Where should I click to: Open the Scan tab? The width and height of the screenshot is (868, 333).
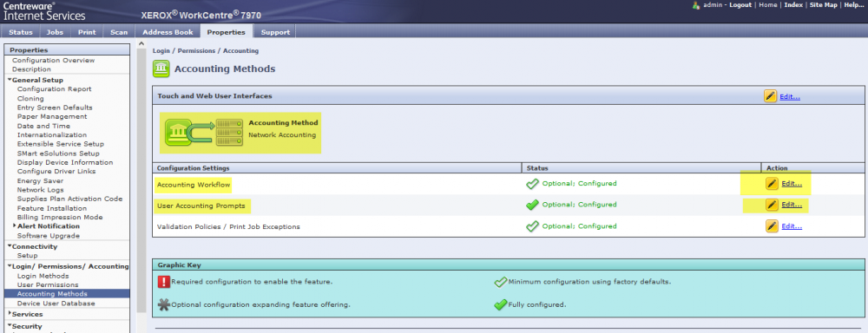(119, 32)
